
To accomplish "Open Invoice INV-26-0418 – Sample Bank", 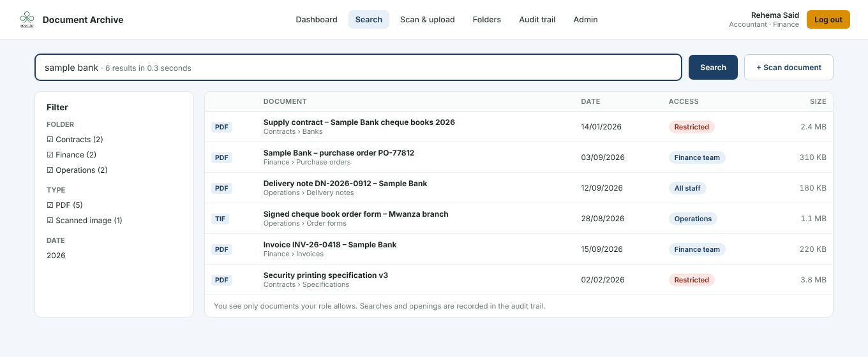I will [330, 245].
